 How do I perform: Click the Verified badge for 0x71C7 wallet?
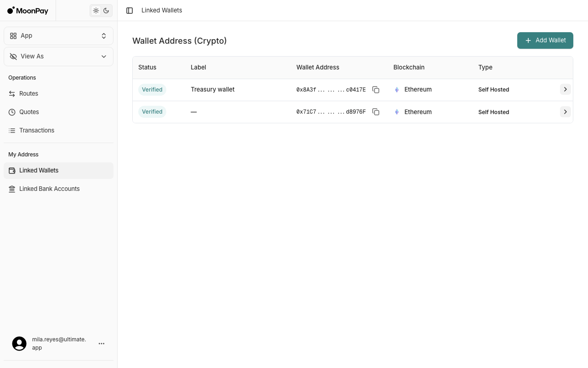click(152, 112)
